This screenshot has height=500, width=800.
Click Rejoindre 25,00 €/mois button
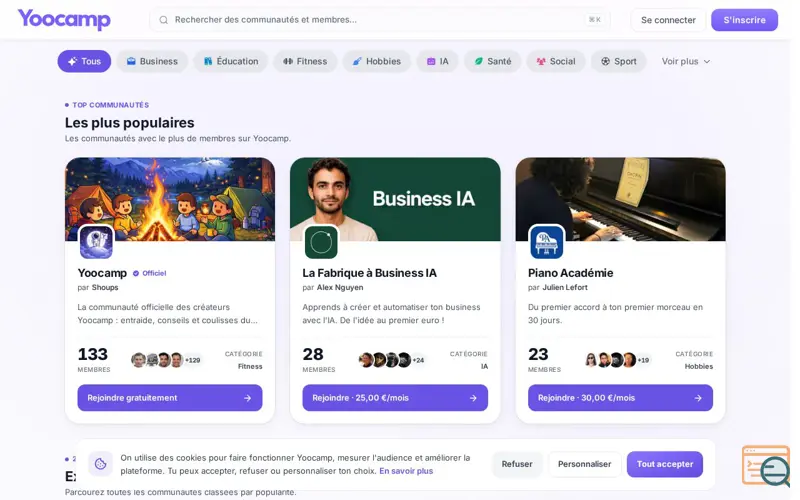pos(395,398)
